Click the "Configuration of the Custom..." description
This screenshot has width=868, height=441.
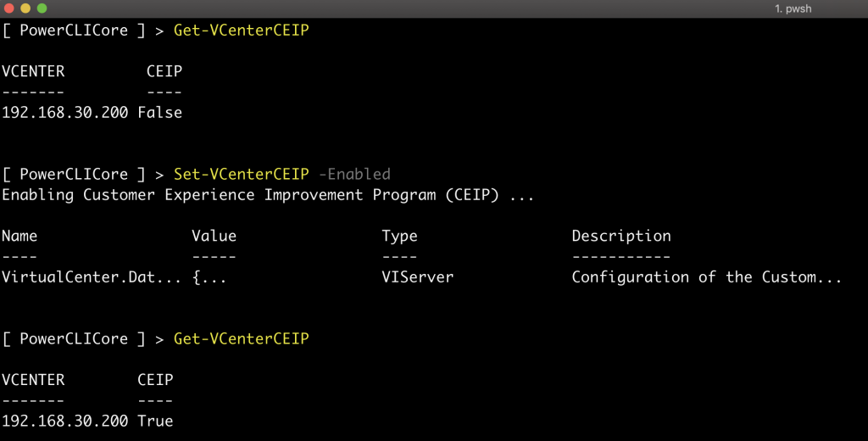click(706, 277)
